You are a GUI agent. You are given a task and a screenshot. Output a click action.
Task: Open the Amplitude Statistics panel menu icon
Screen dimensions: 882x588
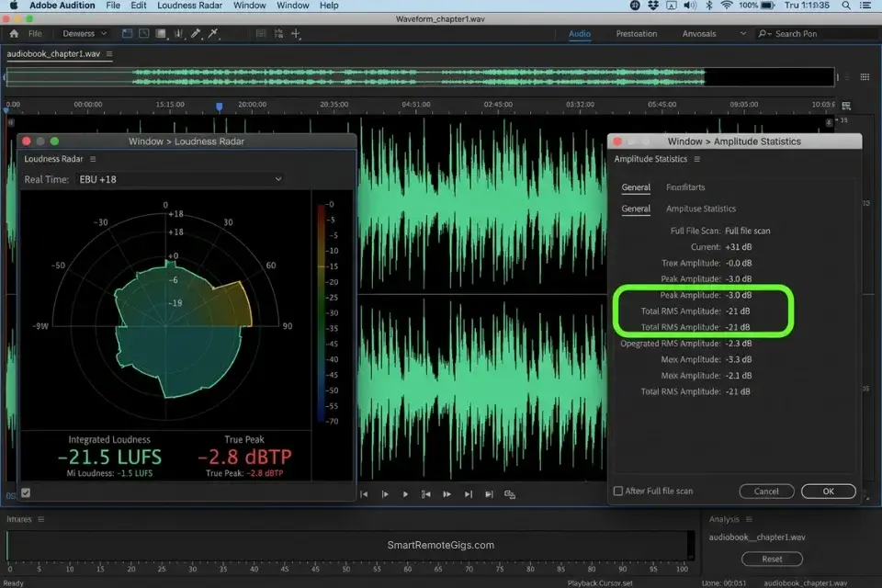(x=697, y=159)
